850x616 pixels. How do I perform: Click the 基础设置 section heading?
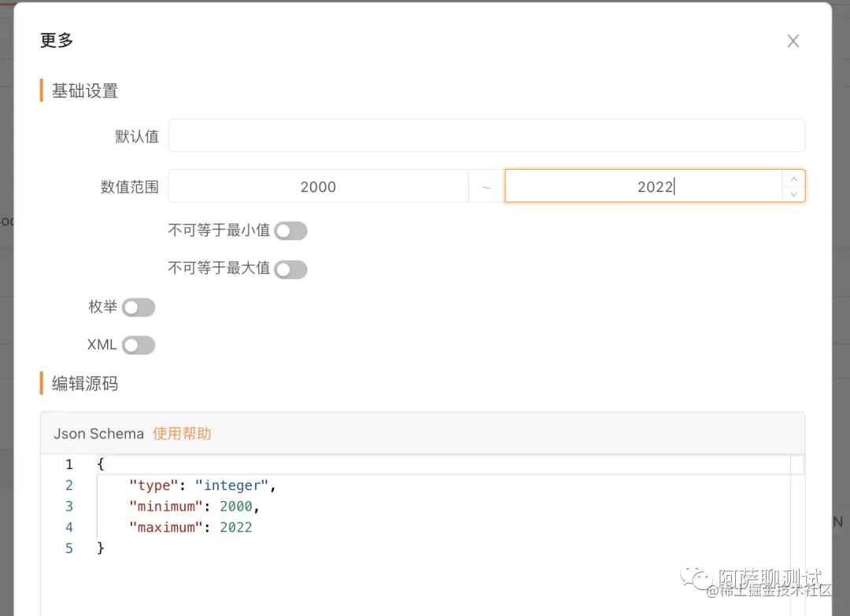tap(85, 90)
